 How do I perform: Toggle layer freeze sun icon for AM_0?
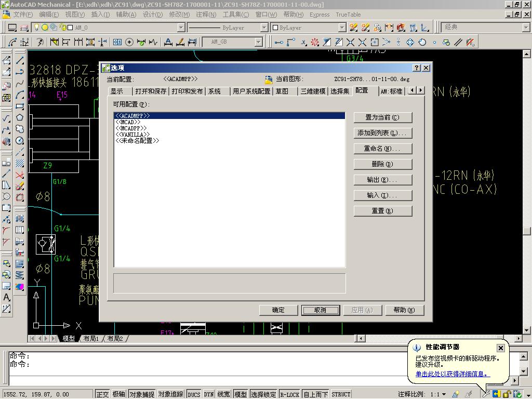click(x=45, y=27)
